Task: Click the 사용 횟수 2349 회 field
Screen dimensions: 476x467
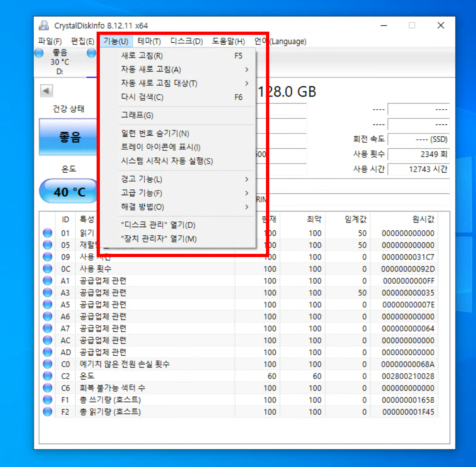Action: click(418, 154)
